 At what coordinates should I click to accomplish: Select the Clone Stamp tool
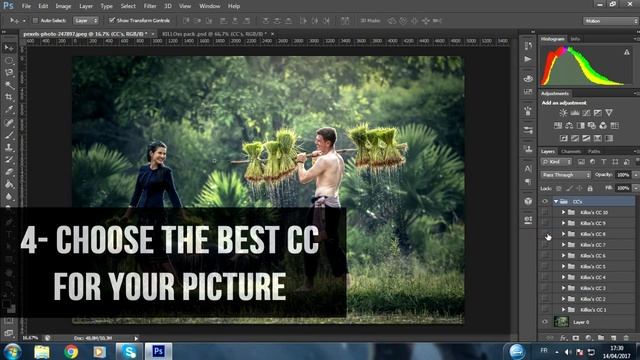coord(9,147)
